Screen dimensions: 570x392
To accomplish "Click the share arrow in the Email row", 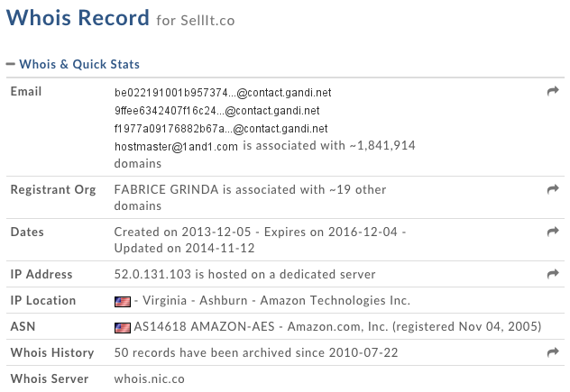I will (553, 92).
